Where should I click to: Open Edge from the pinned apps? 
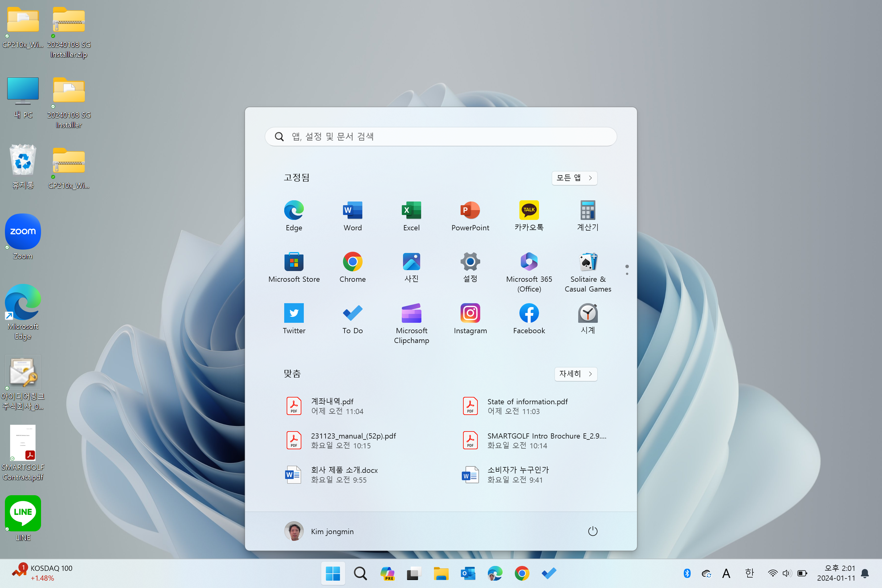point(294,215)
